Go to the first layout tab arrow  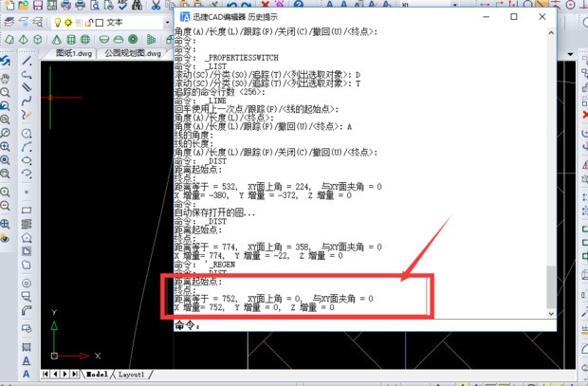click(x=46, y=375)
